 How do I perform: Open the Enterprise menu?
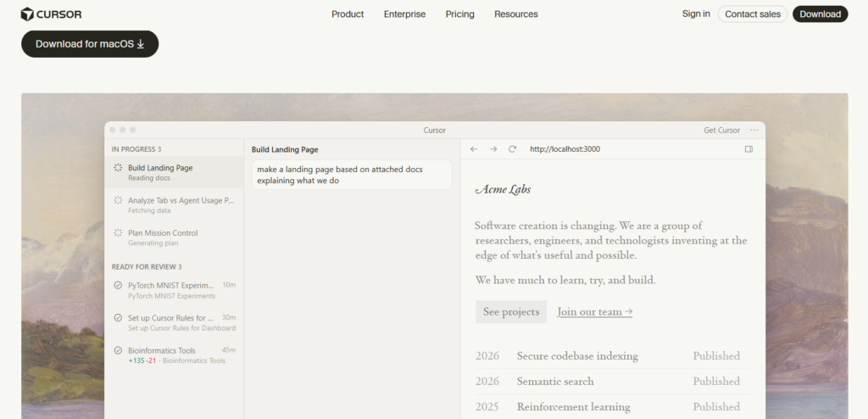pos(404,14)
